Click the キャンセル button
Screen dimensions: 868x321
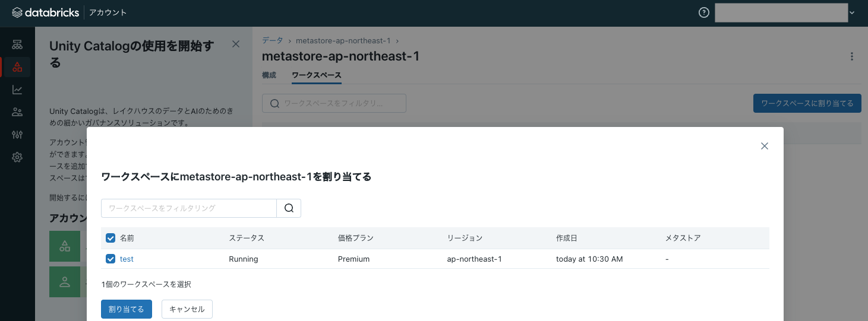[x=187, y=309]
